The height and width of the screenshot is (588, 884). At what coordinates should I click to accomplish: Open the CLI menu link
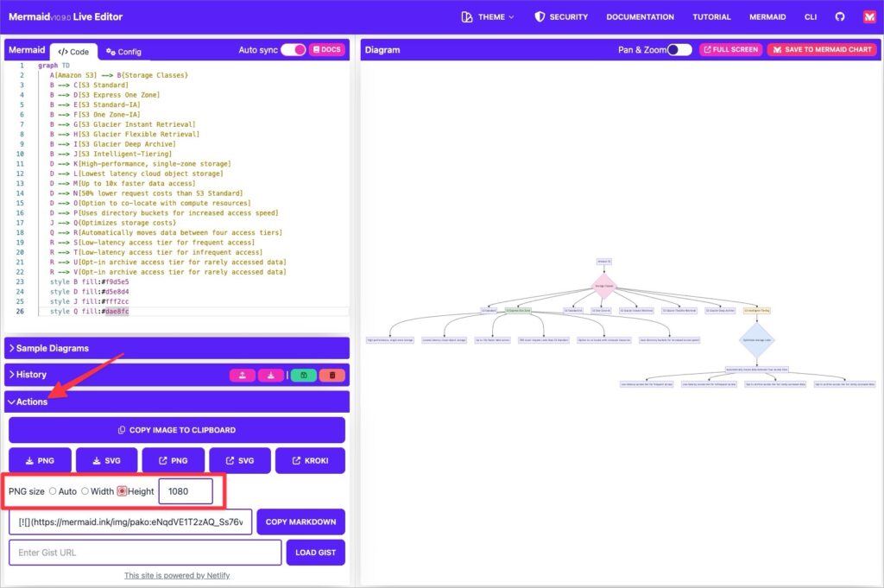pyautogui.click(x=811, y=17)
